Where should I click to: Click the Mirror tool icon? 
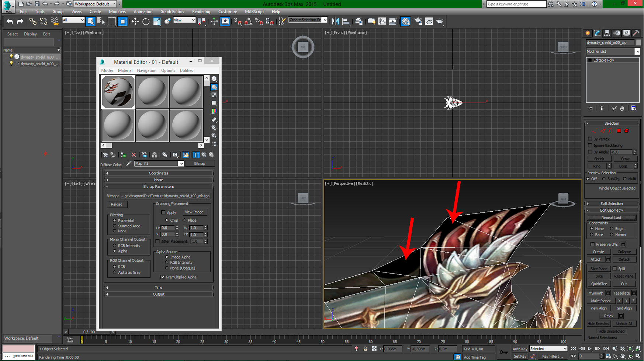point(335,21)
